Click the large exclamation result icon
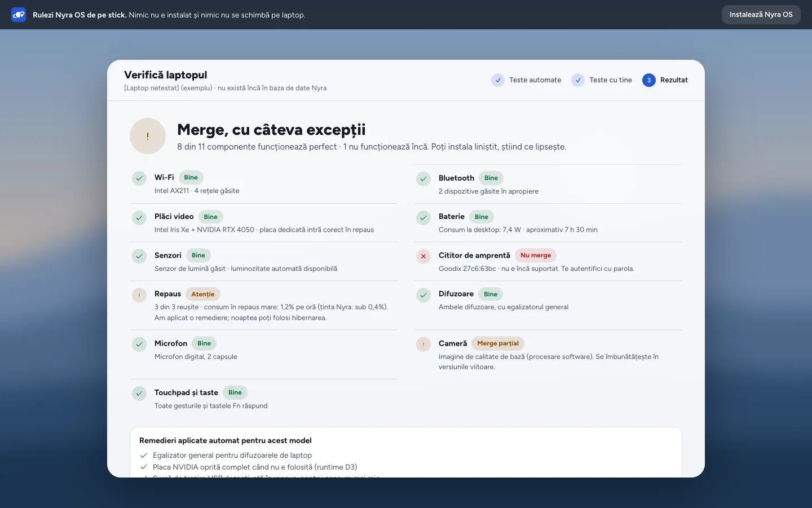Viewport: 812px width, 508px height. pos(148,136)
